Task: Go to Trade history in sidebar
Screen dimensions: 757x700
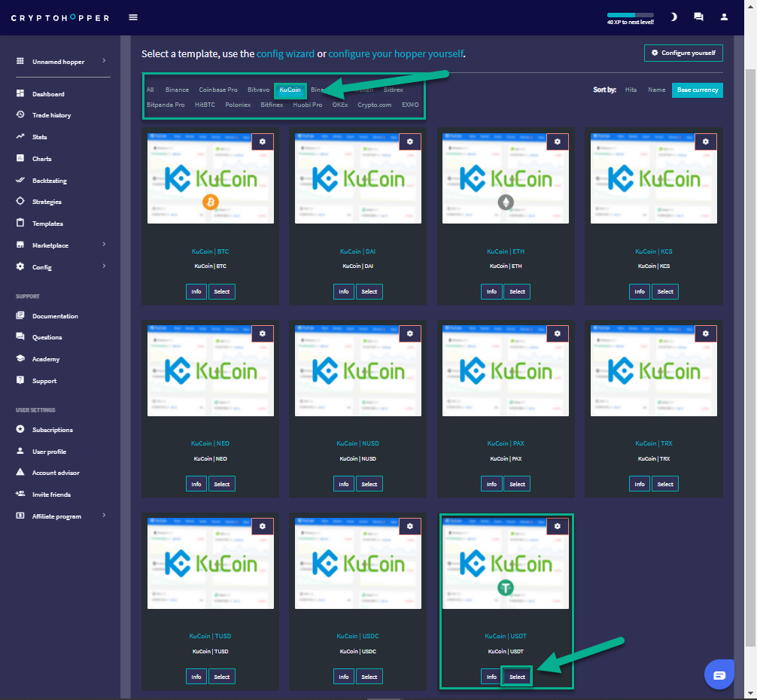Action: pos(51,115)
